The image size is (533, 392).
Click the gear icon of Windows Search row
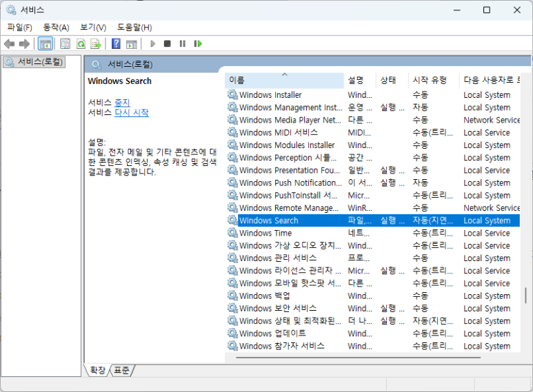point(232,220)
